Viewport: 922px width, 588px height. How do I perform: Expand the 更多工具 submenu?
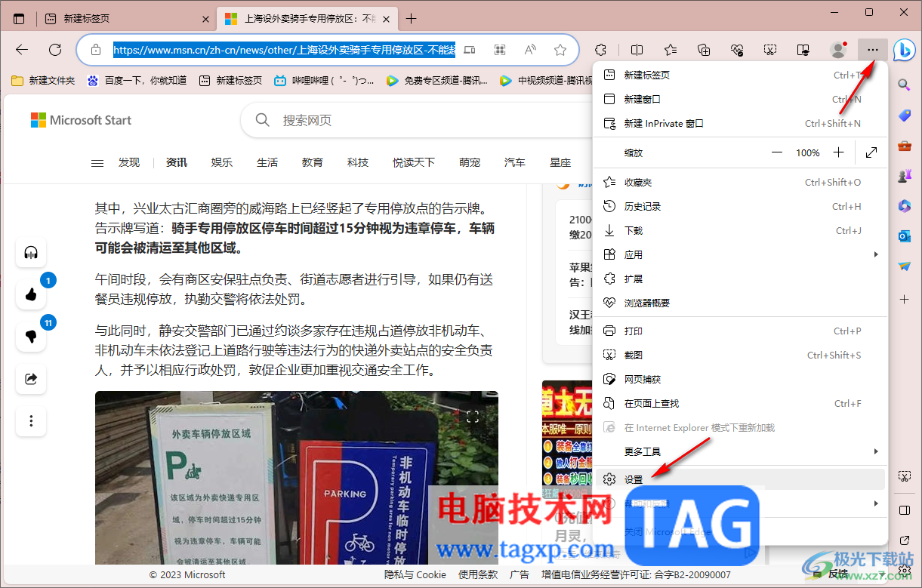pos(741,451)
